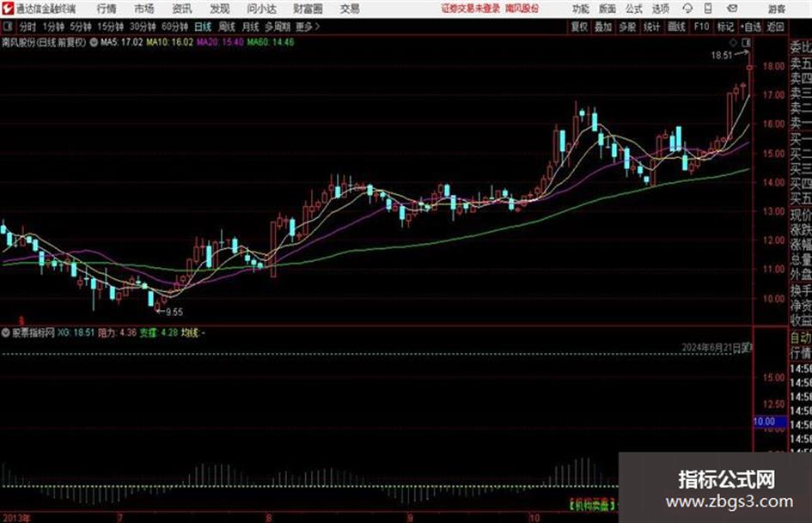Expand 更多 period options

tap(307, 27)
